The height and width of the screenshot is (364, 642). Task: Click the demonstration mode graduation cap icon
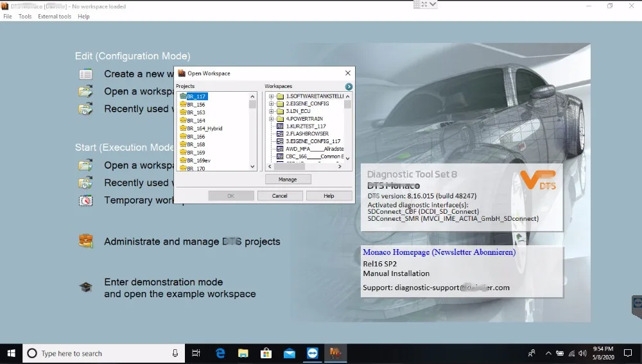click(85, 288)
